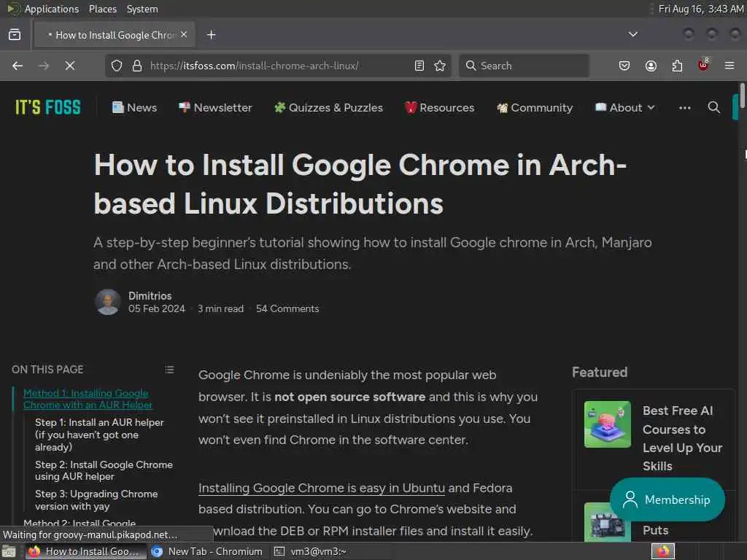
Task: Open a new tab with plus button
Action: click(211, 35)
